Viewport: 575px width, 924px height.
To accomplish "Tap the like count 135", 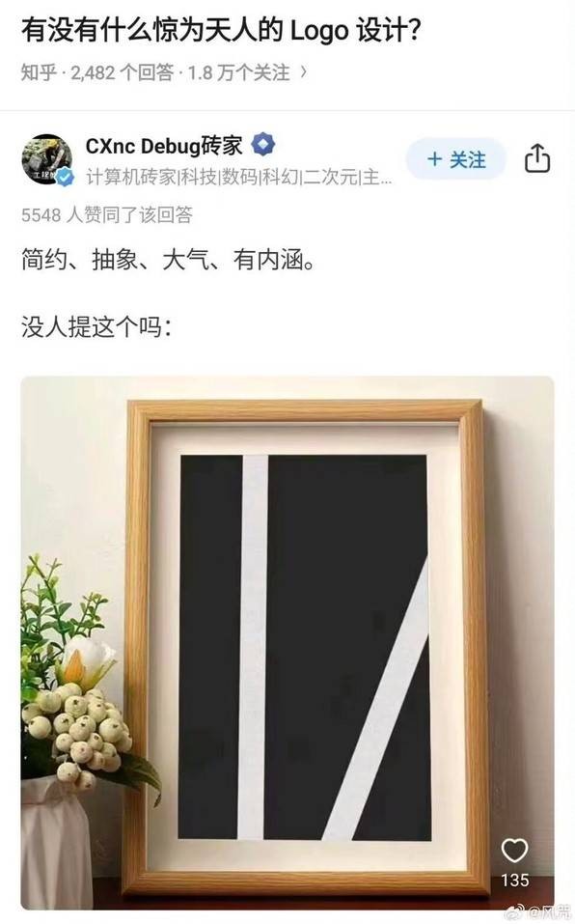I will [x=515, y=880].
